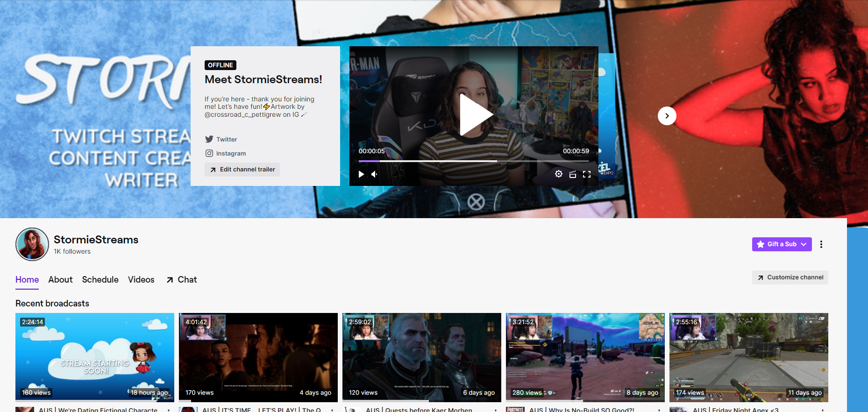Open the Chat popout tab

pyautogui.click(x=182, y=279)
